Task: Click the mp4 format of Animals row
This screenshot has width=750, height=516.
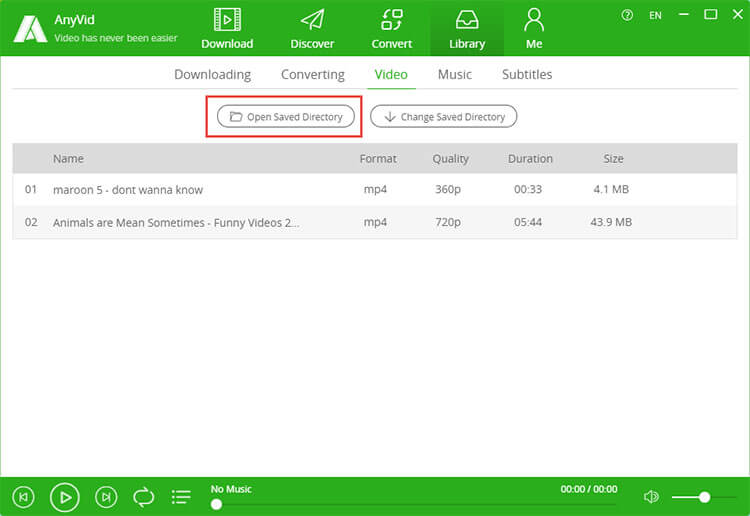Action: pyautogui.click(x=375, y=222)
